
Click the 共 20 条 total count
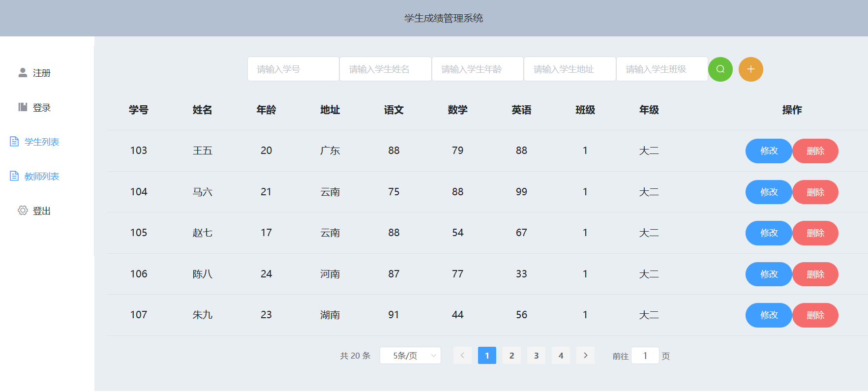click(355, 356)
